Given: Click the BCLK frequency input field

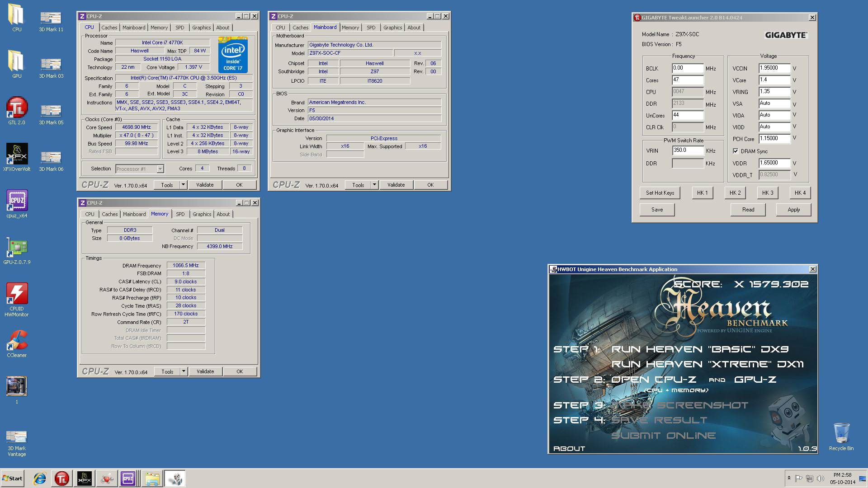Looking at the screenshot, I should [x=688, y=68].
